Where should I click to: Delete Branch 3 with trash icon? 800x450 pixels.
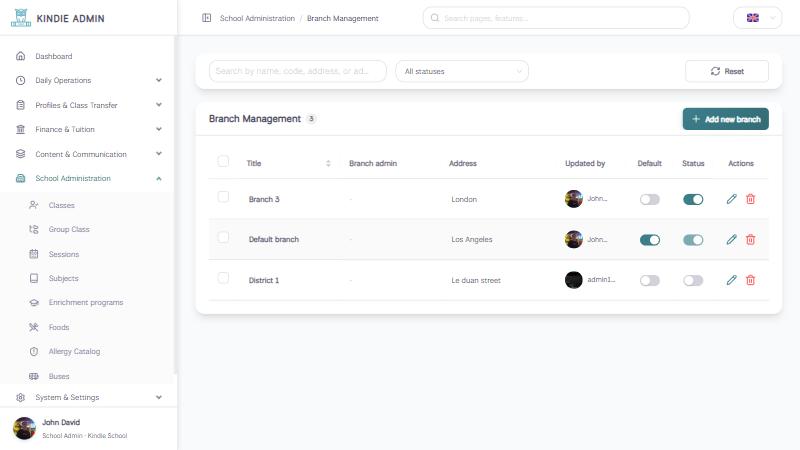pos(751,199)
